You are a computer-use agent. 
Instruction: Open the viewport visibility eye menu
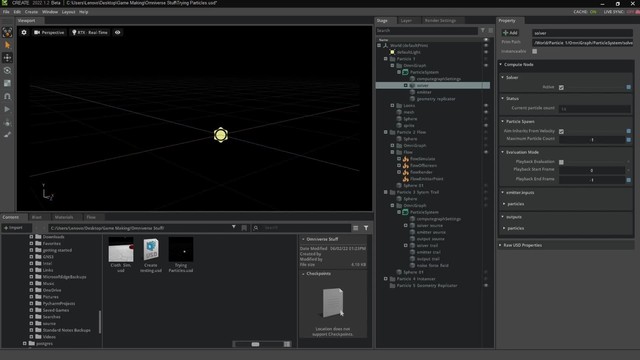[118, 32]
